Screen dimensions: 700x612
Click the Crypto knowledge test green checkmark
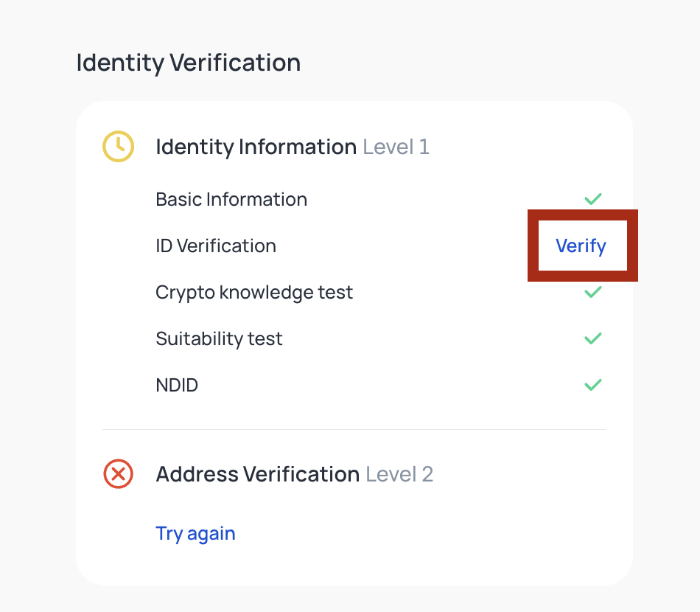coord(592,292)
